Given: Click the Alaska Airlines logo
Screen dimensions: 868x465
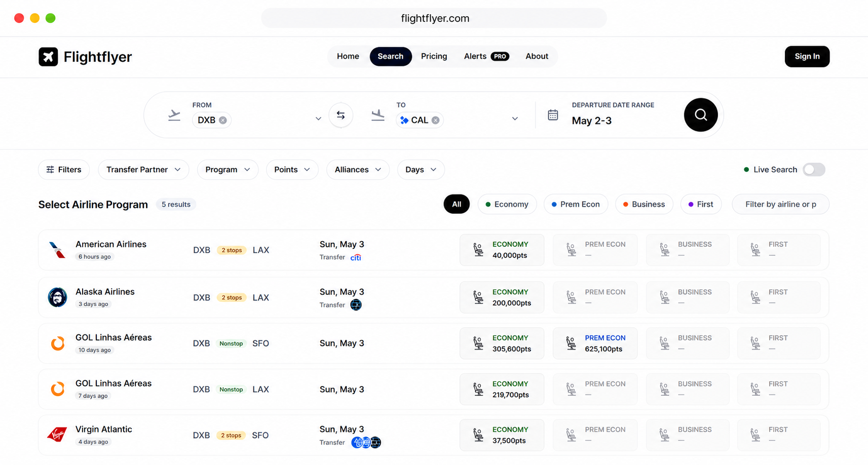Looking at the screenshot, I should tap(57, 297).
